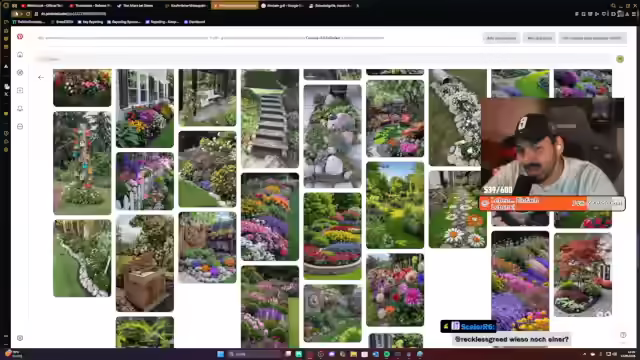Switch to the Google search tab
The width and height of the screenshot is (640, 360).
(x=283, y=6)
